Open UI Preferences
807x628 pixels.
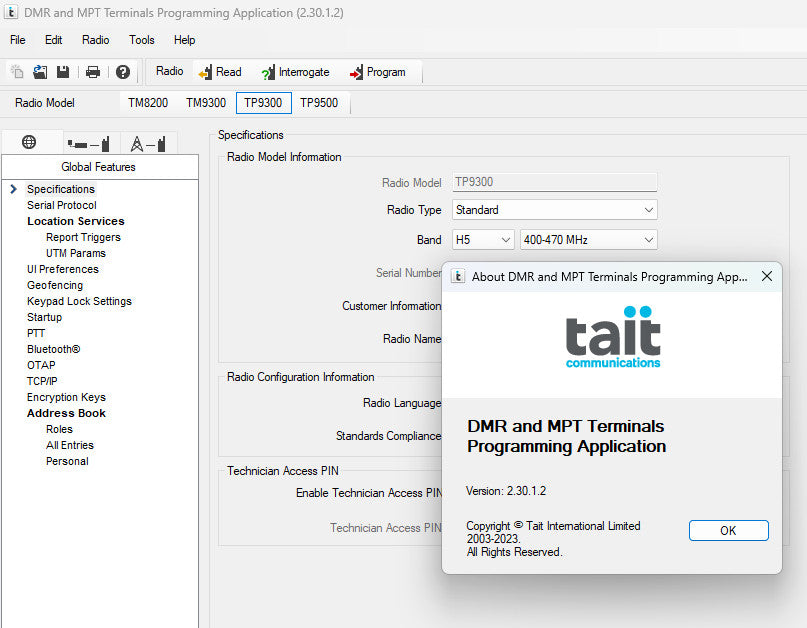click(x=63, y=269)
